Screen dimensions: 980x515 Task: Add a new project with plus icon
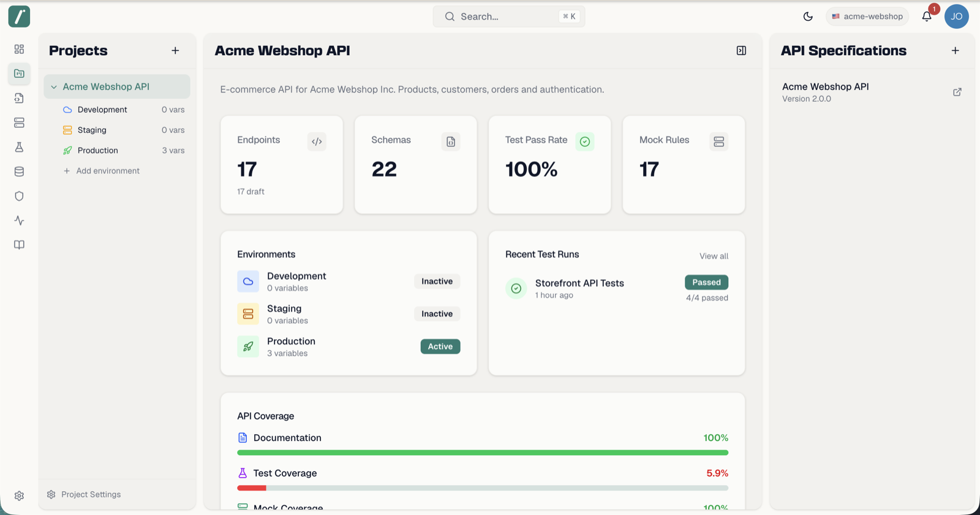(175, 51)
